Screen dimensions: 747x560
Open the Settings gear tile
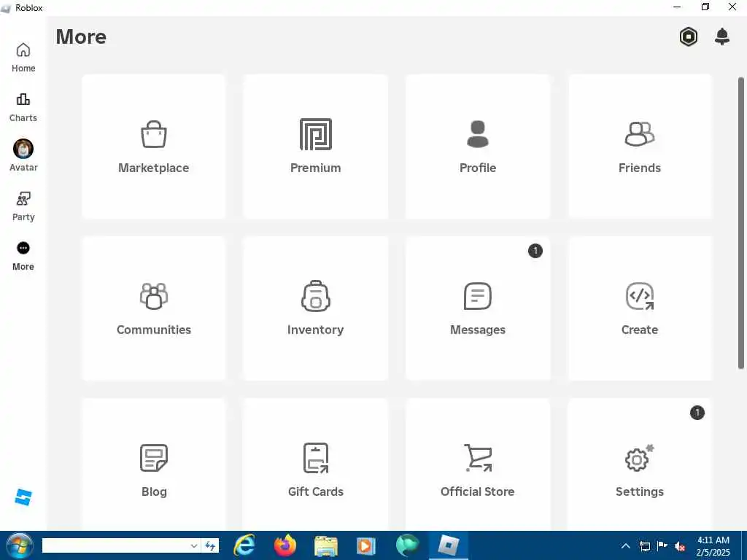click(639, 464)
